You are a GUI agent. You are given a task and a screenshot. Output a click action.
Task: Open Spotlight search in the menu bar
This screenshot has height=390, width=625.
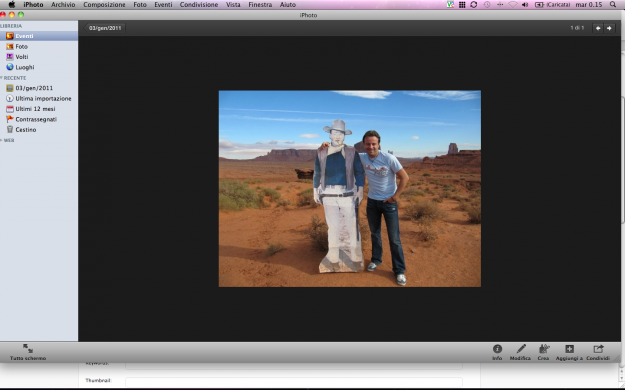613,5
